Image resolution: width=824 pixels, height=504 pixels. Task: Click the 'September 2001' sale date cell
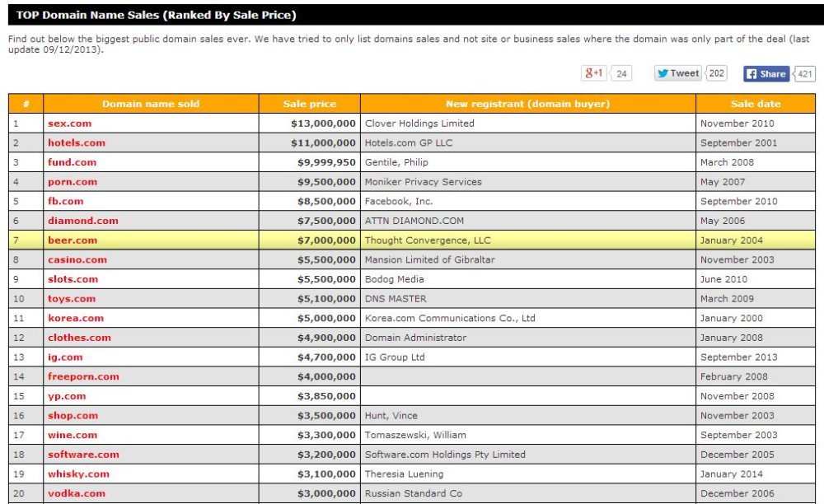[x=756, y=142]
